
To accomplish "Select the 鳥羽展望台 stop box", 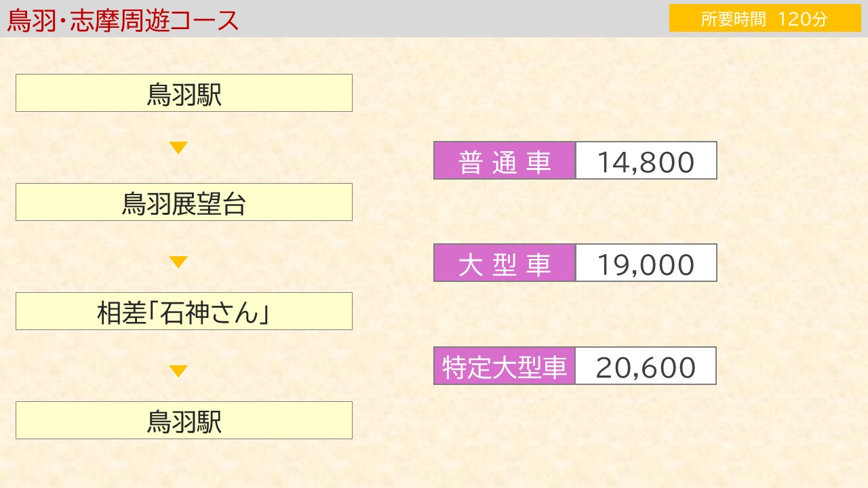I will click(x=184, y=202).
